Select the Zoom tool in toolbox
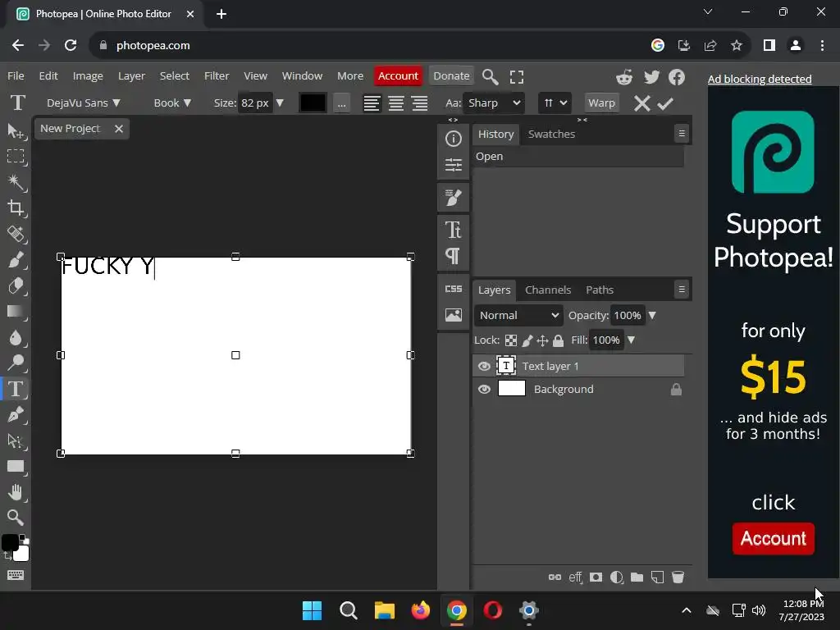Image resolution: width=840 pixels, height=630 pixels. point(15,518)
